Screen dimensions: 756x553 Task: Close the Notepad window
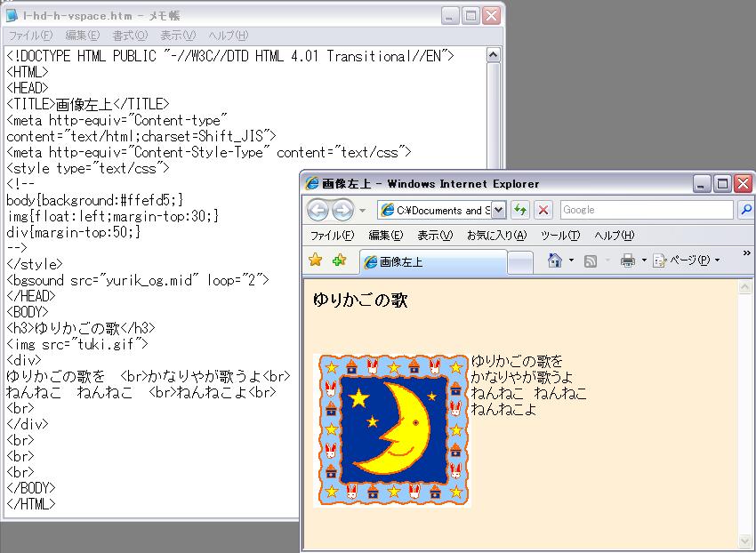click(x=491, y=16)
